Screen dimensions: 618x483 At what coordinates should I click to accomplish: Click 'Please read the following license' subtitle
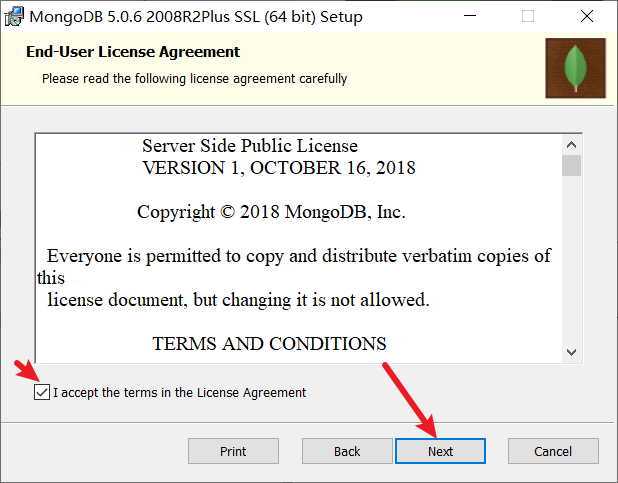[194, 78]
